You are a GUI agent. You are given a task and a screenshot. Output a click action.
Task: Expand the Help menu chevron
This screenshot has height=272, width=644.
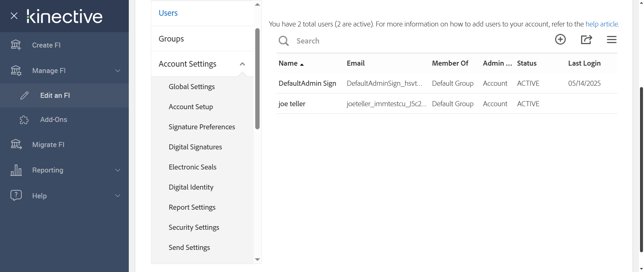(x=118, y=196)
